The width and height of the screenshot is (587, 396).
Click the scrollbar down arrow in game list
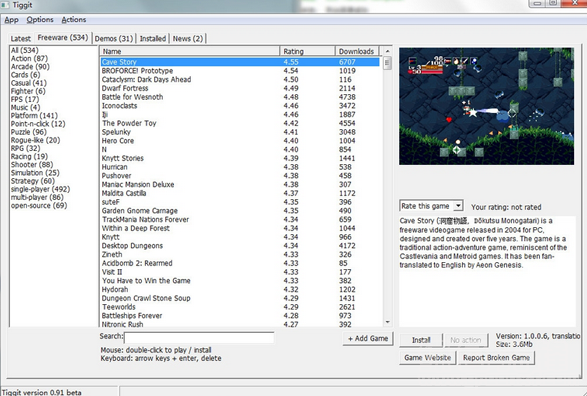387,322
